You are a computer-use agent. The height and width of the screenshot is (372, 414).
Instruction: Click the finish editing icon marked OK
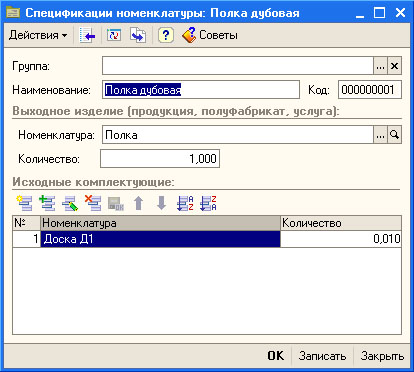pos(116,203)
